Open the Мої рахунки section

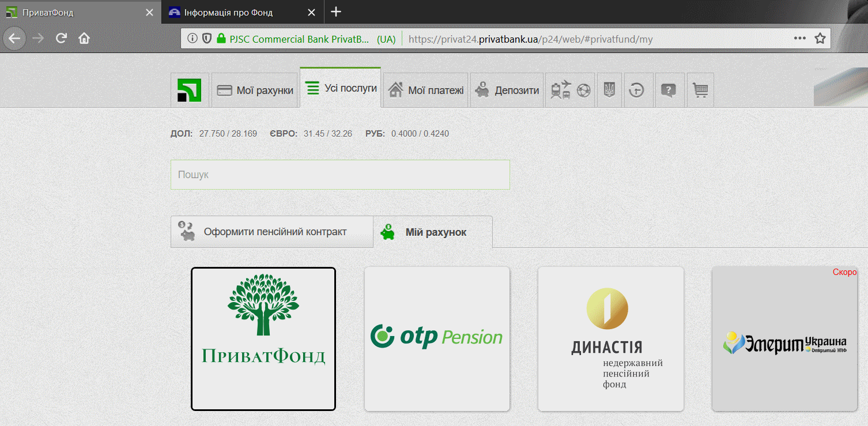pyautogui.click(x=255, y=90)
